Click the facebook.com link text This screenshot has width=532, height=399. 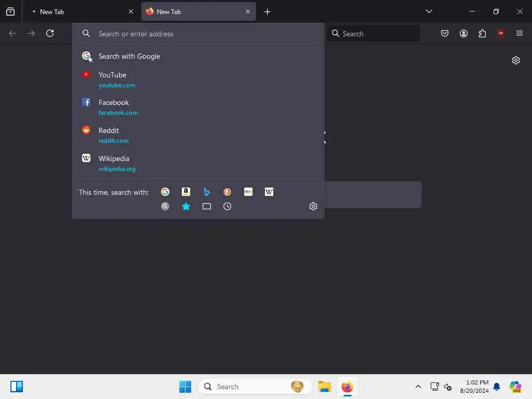(118, 113)
